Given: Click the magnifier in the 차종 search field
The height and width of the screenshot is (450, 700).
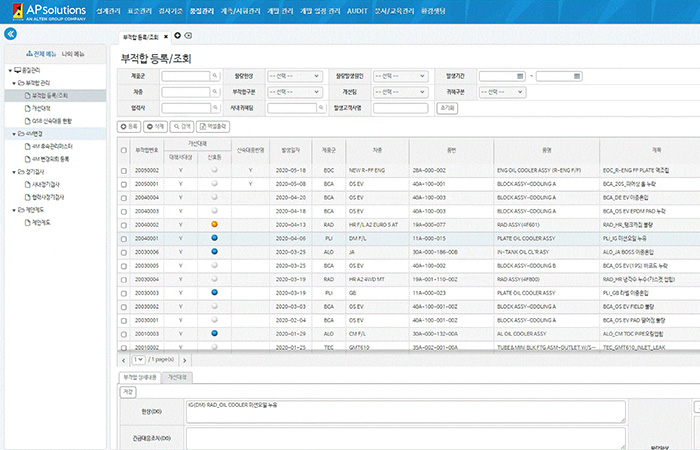Looking at the screenshot, I should (215, 92).
